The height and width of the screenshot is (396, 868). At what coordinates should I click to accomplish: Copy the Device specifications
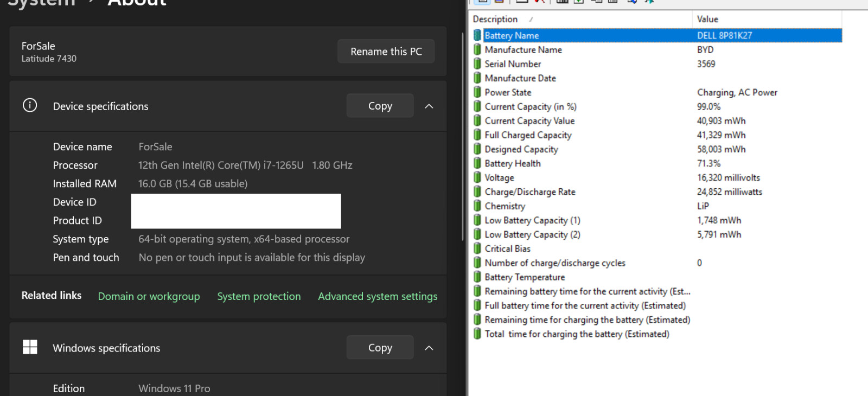tap(380, 106)
